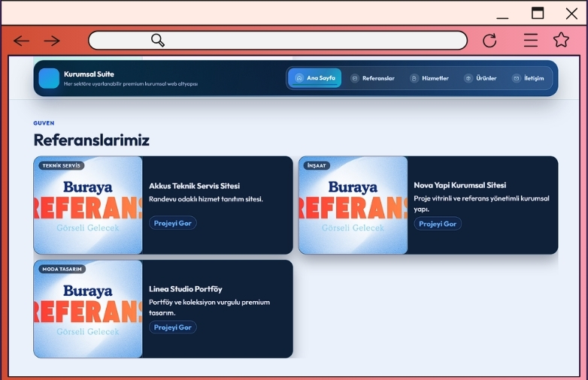Viewport: 588px width, 380px height.
Task: Click Projeyi Gor for Akkus Teknik Servis
Action: click(173, 223)
